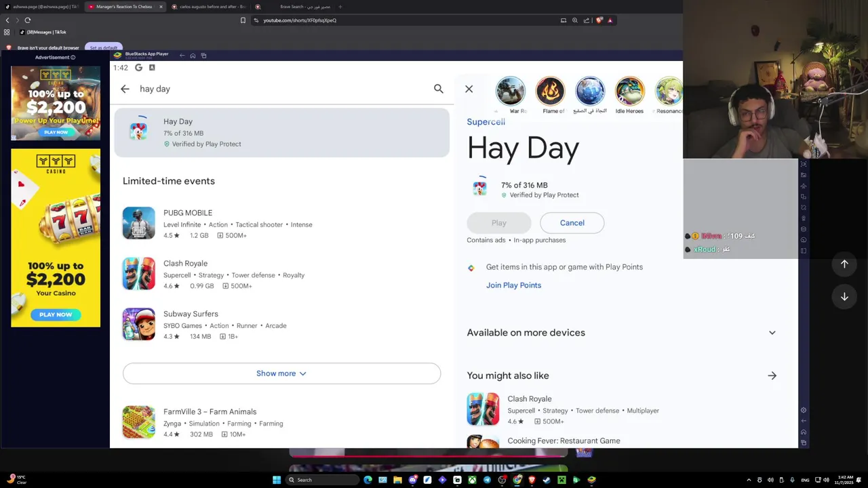Switch to the carlos augusto before and after tab
The height and width of the screenshot is (488, 868).
point(209,7)
